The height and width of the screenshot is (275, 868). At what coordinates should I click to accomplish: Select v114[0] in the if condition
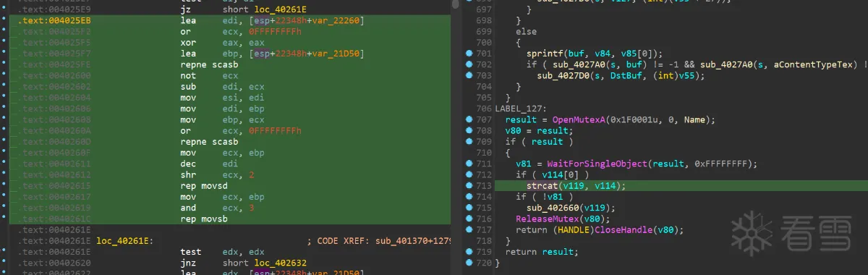coord(565,174)
